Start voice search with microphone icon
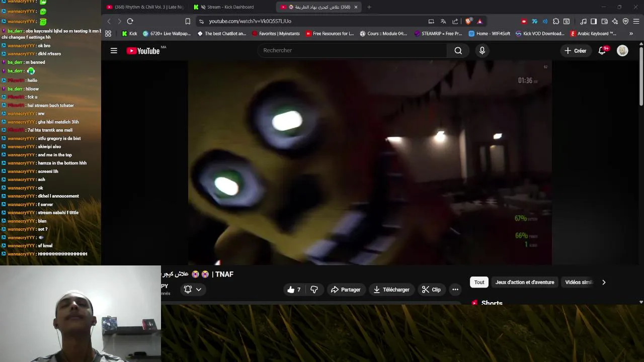Image resolution: width=644 pixels, height=362 pixels. click(482, 50)
